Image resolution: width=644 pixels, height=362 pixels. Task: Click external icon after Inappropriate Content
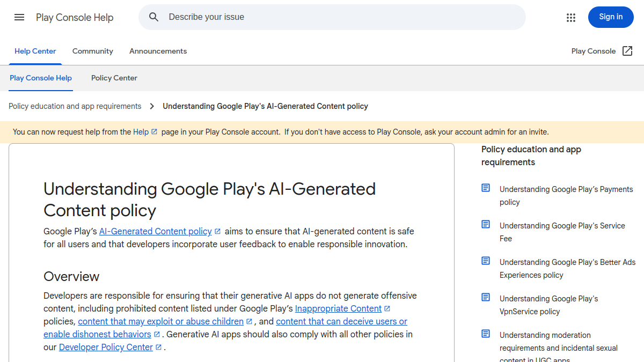(387, 309)
